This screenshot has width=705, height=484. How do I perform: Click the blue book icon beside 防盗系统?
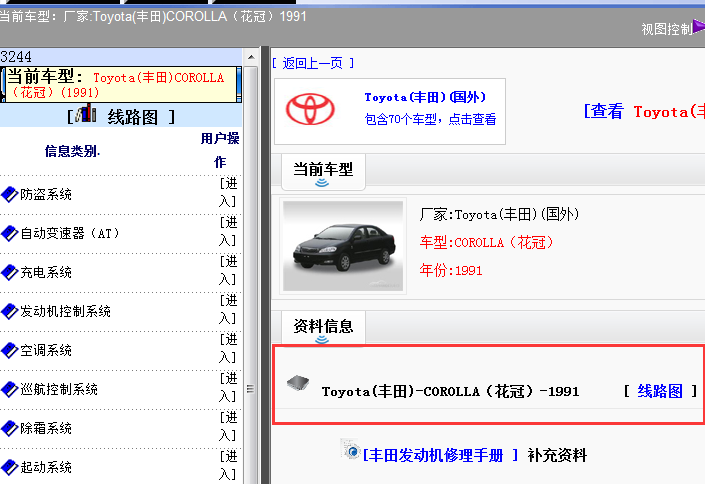click(9, 194)
